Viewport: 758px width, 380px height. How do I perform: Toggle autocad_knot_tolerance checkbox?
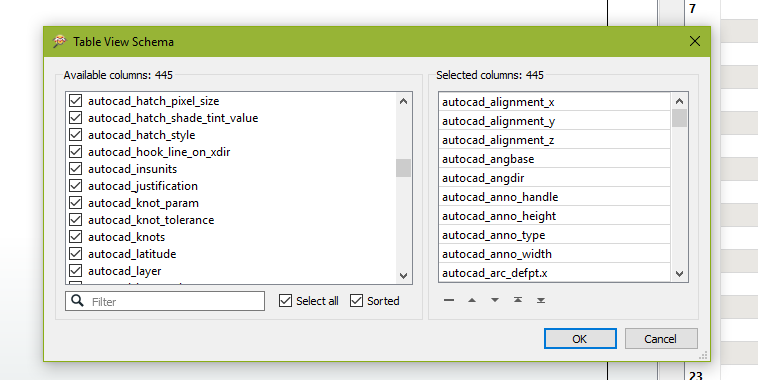click(75, 219)
